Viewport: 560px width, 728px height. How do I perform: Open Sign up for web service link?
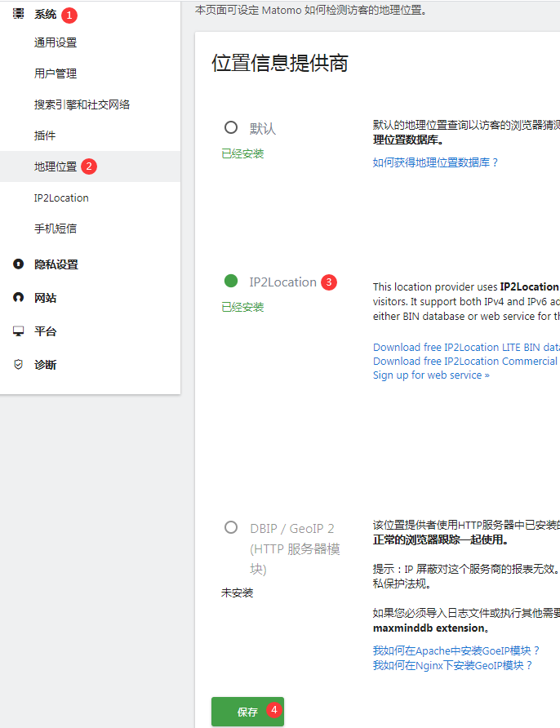(431, 375)
